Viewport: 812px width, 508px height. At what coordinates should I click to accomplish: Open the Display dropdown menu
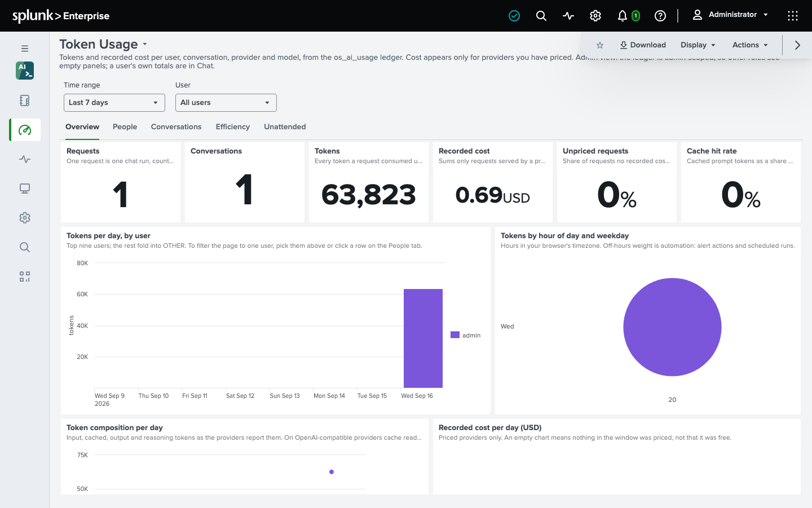click(698, 45)
